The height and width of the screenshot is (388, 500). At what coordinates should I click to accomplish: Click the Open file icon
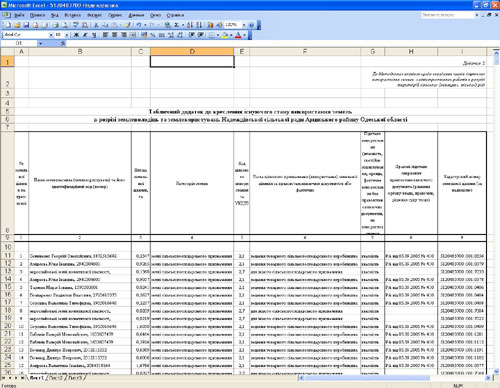click(x=17, y=25)
